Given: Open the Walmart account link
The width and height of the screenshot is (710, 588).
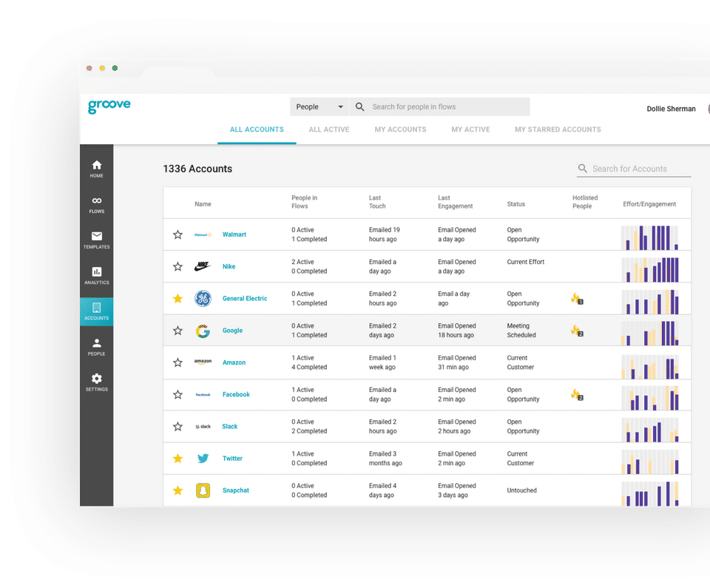Looking at the screenshot, I should pos(234,234).
